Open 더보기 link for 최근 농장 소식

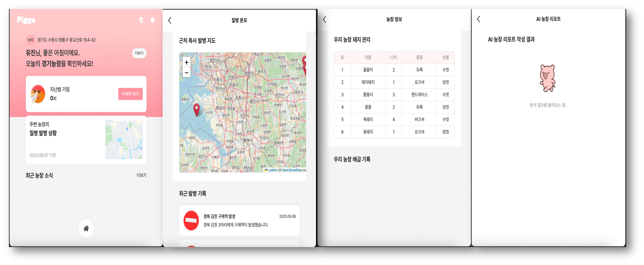(142, 175)
